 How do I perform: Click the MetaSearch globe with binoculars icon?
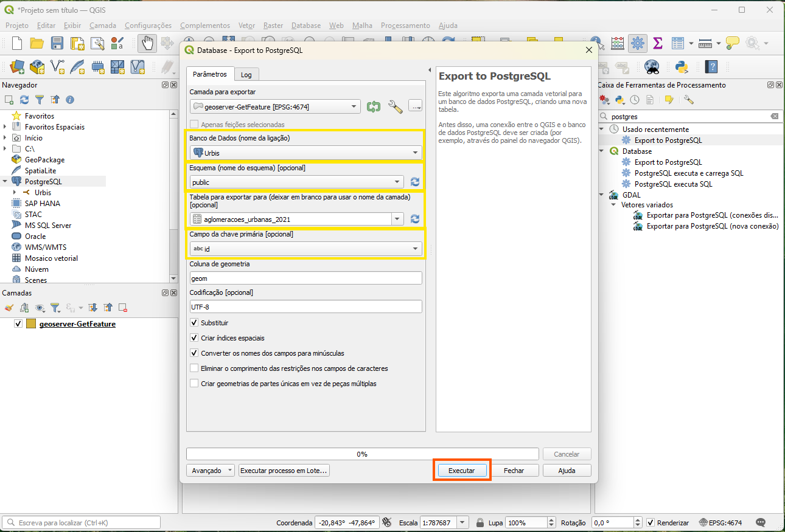pos(652,66)
